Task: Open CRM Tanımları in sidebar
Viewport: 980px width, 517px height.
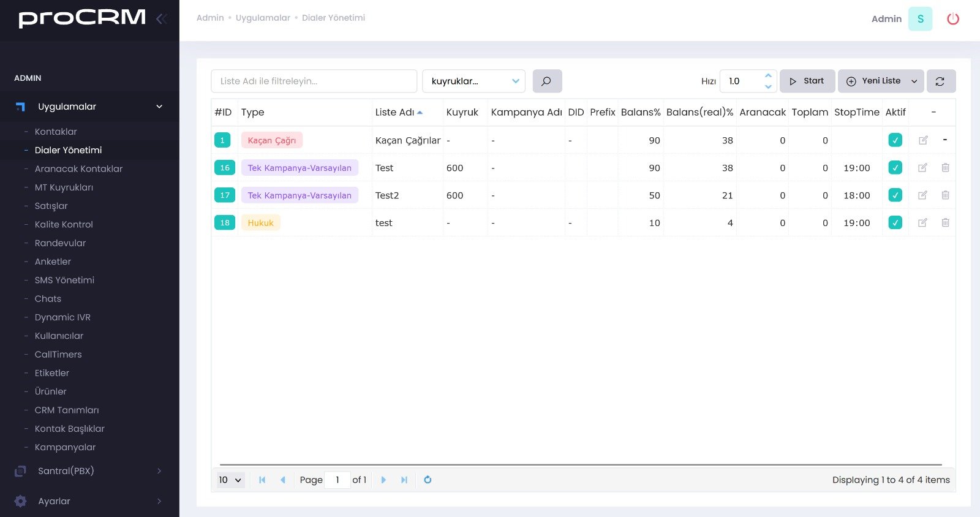Action: tap(67, 410)
